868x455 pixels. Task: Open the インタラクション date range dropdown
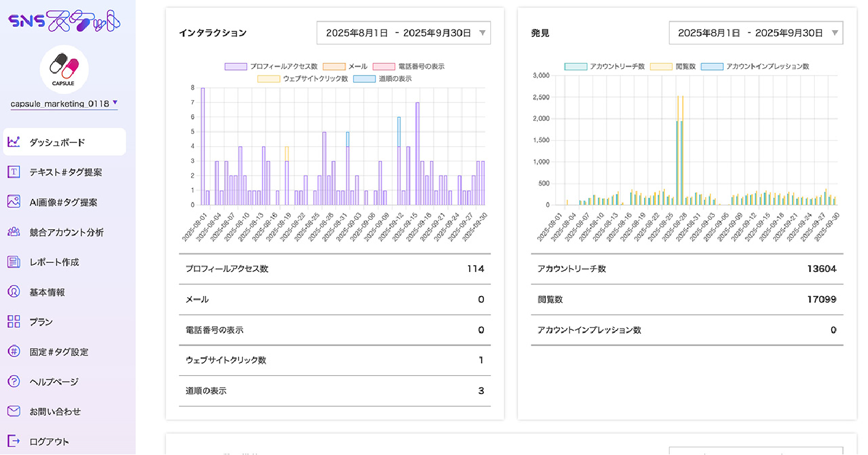pyautogui.click(x=404, y=33)
